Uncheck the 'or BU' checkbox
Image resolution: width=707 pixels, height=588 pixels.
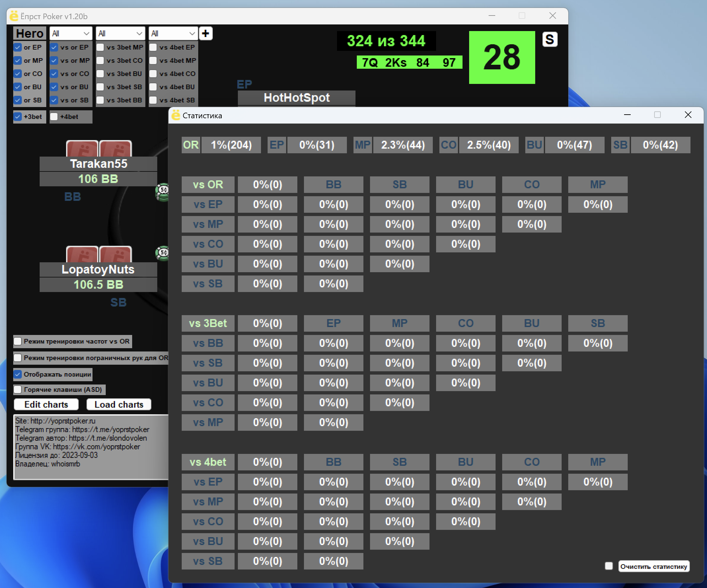18,87
